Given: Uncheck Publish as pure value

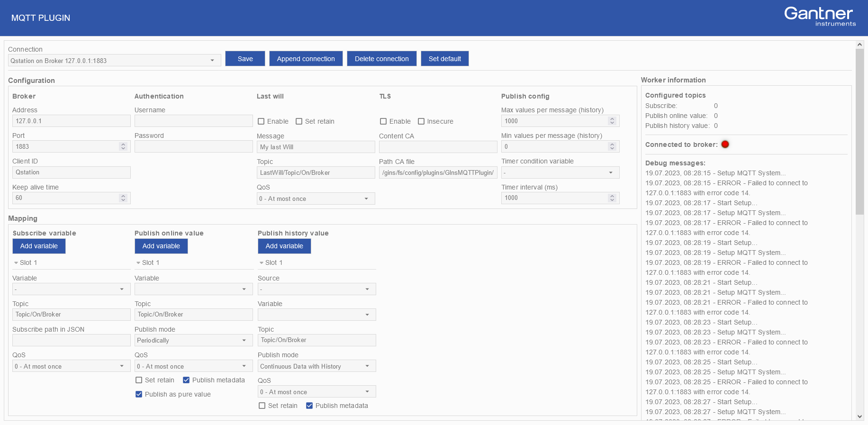Looking at the screenshot, I should click(x=139, y=394).
